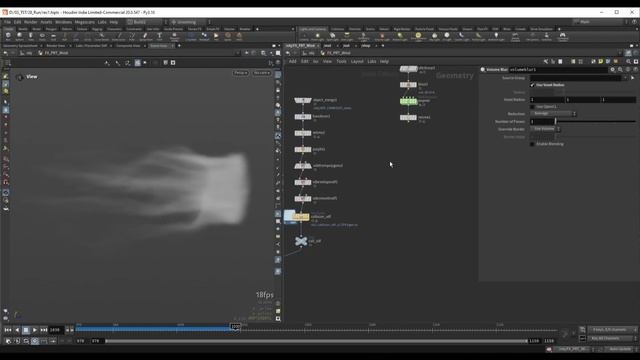640x360 pixels.
Task: Open the Reduction dropdown
Action: [553, 113]
